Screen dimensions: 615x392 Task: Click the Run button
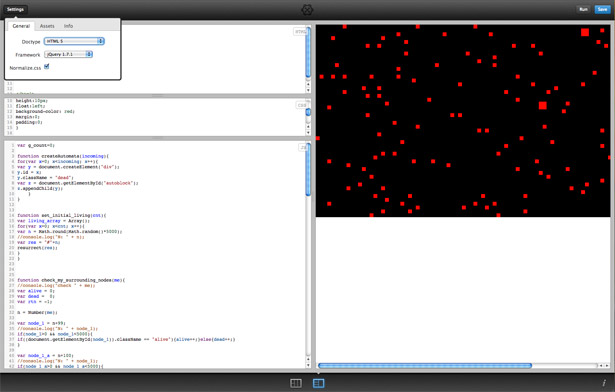coord(584,9)
